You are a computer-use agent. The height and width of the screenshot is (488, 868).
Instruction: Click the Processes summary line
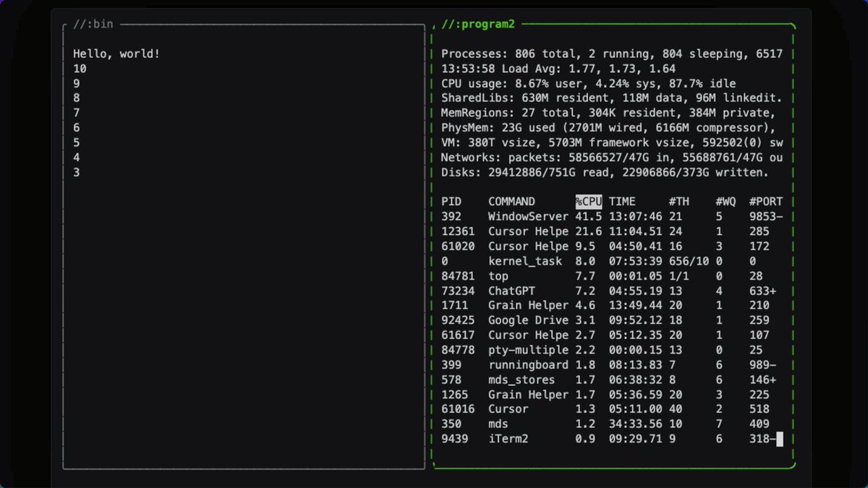[612, 54]
